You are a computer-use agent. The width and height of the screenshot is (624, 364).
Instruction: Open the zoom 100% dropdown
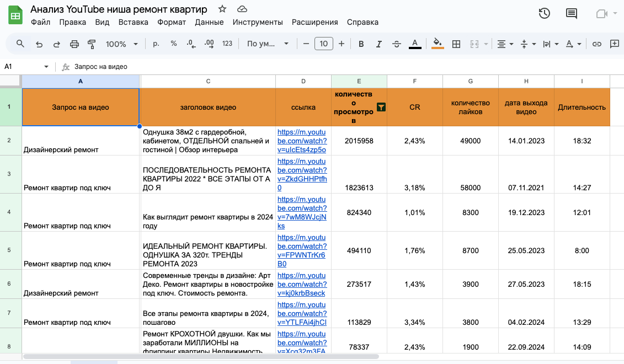[x=122, y=44]
